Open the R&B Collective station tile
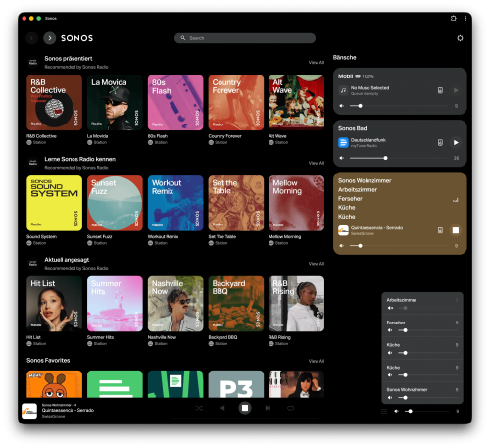The width and height of the screenshot is (490, 448). [x=54, y=103]
